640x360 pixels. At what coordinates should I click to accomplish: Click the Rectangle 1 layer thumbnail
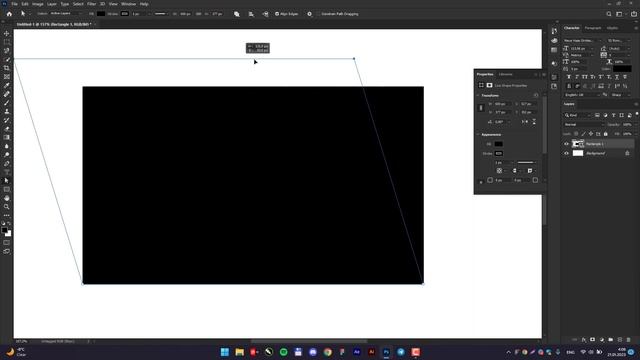[578, 144]
